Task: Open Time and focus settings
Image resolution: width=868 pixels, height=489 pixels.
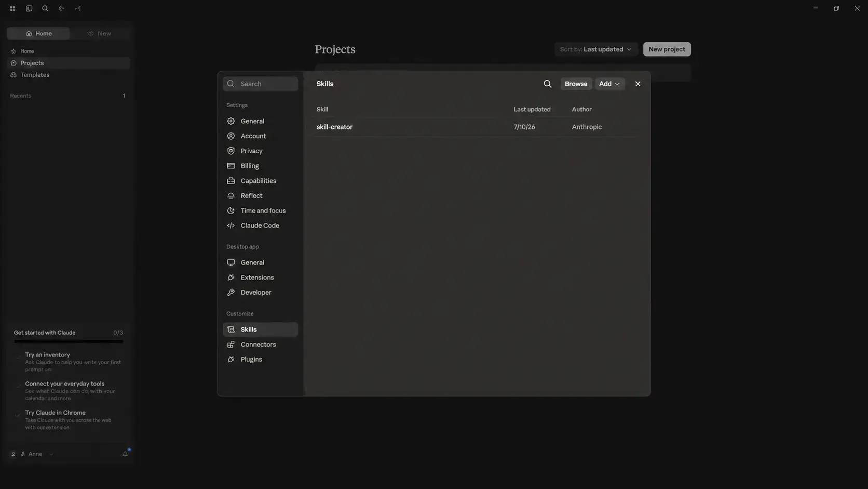Action: [x=260, y=210]
